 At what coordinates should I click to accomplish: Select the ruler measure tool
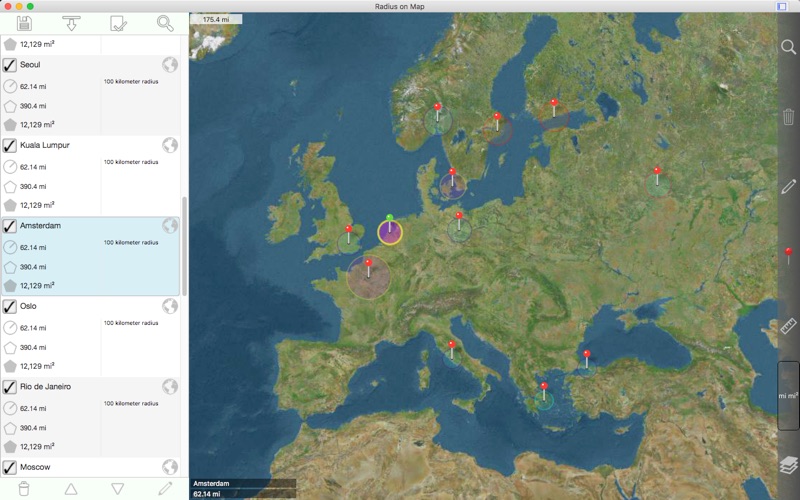[788, 326]
